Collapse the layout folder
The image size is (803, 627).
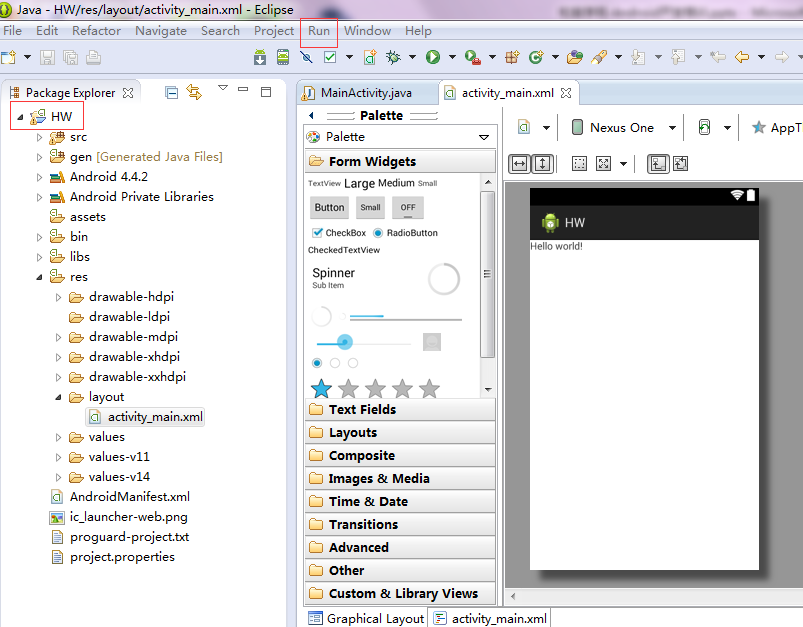[58, 397]
